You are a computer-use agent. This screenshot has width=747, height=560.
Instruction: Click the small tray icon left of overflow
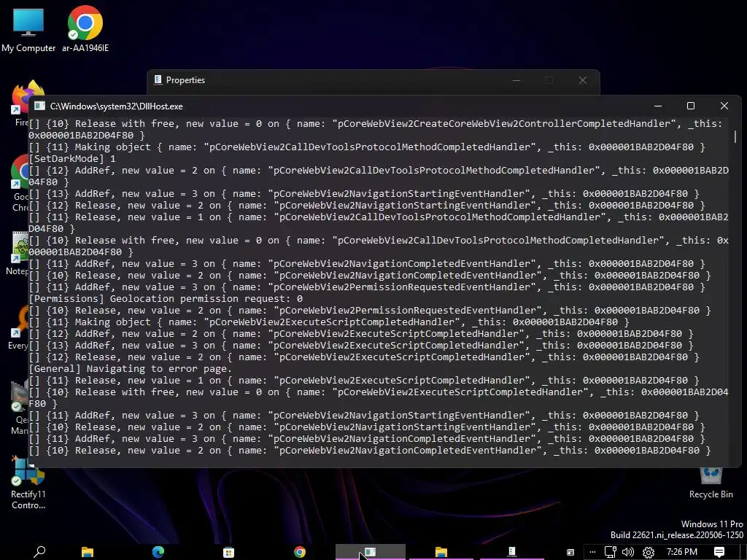tap(570, 553)
